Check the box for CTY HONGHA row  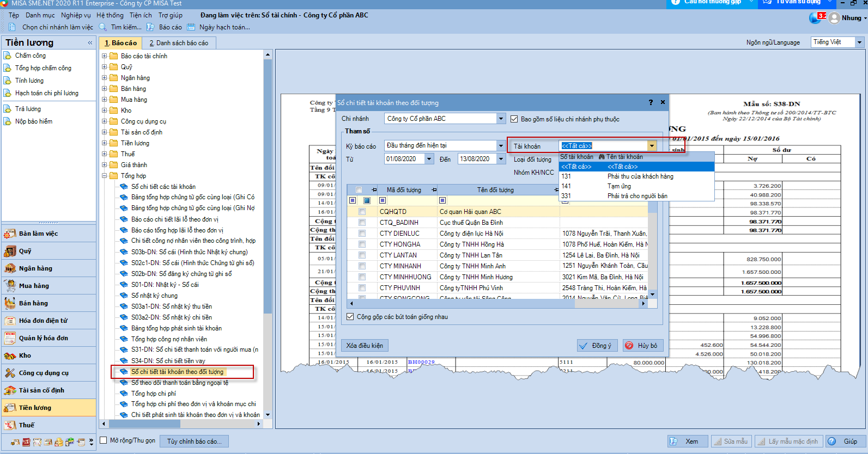coord(362,244)
